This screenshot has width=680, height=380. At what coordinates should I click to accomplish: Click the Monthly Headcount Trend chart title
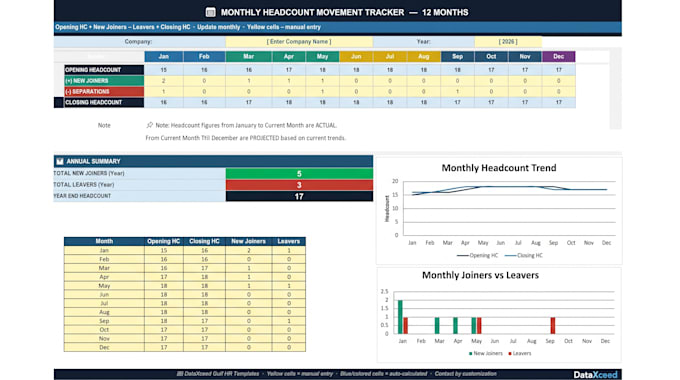click(499, 168)
